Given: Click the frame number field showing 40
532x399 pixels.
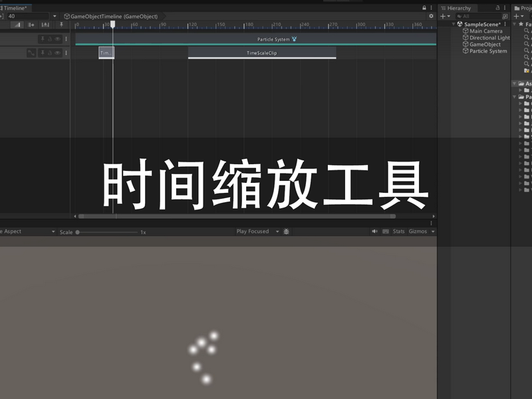Looking at the screenshot, I should click(x=28, y=16).
